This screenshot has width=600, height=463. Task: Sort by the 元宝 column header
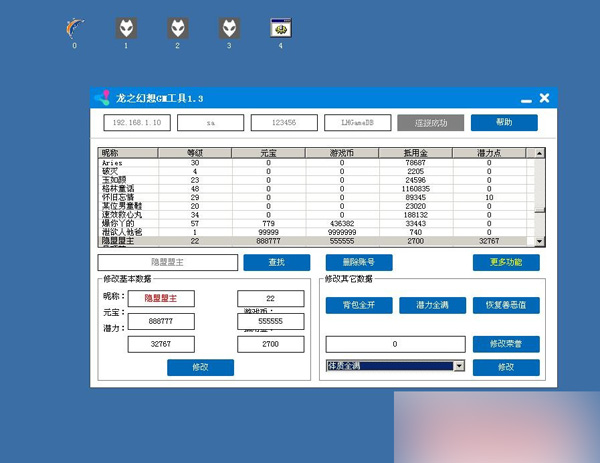click(x=268, y=153)
